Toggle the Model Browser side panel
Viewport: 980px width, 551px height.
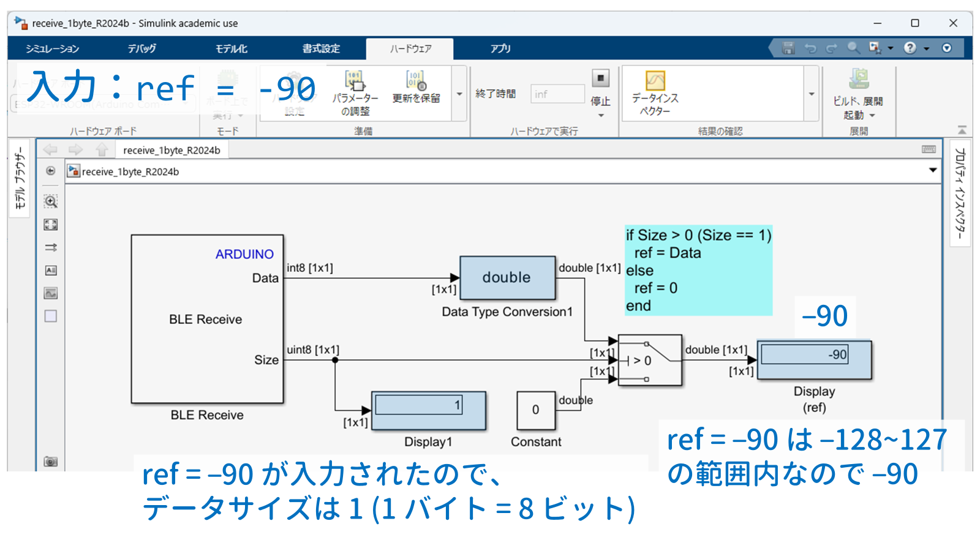point(20,178)
